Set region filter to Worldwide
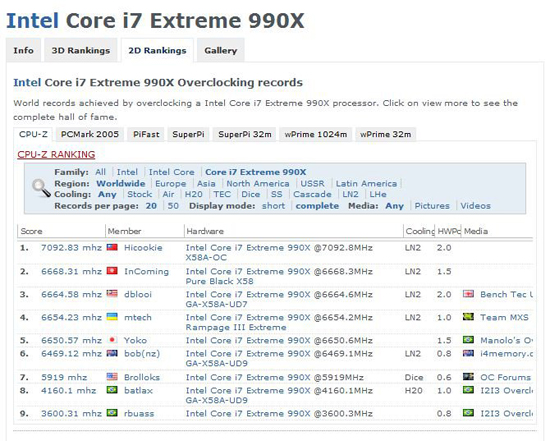 [x=121, y=183]
